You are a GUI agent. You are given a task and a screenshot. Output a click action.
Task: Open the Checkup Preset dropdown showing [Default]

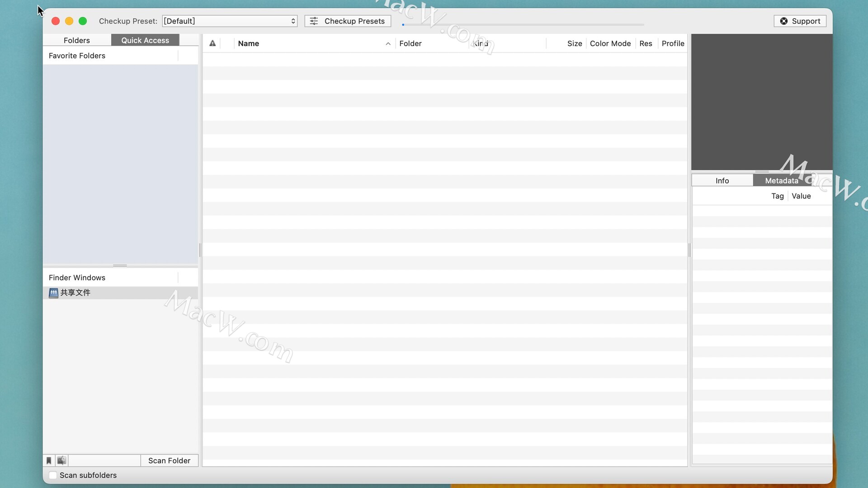pyautogui.click(x=230, y=21)
